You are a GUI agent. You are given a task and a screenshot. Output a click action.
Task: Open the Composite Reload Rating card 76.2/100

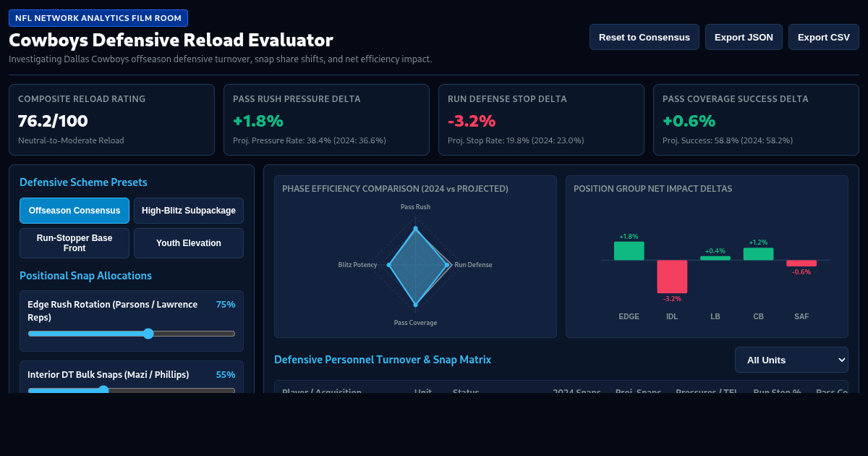click(x=111, y=119)
